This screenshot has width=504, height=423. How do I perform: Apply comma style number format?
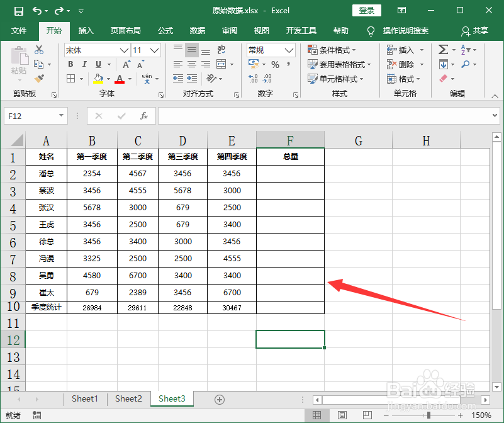pyautogui.click(x=289, y=64)
